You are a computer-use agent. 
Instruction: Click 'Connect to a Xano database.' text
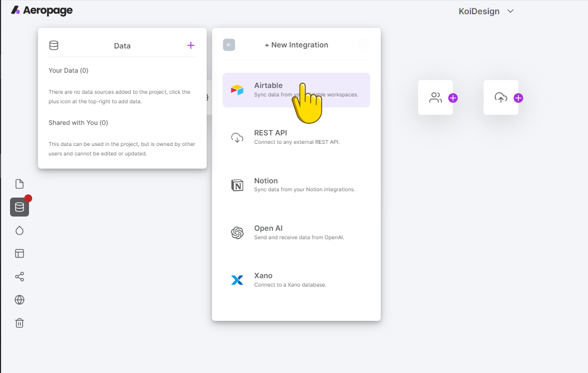click(x=290, y=284)
